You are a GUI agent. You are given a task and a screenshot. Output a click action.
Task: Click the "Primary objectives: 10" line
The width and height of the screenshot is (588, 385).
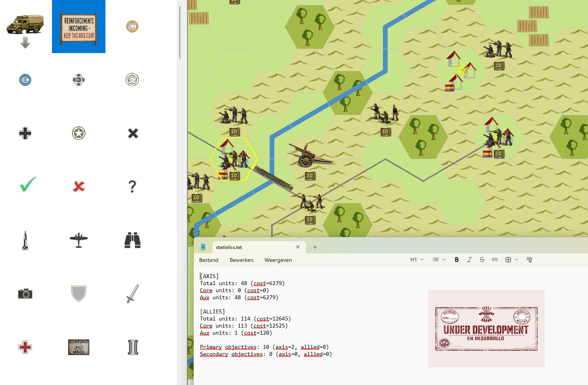pos(264,347)
